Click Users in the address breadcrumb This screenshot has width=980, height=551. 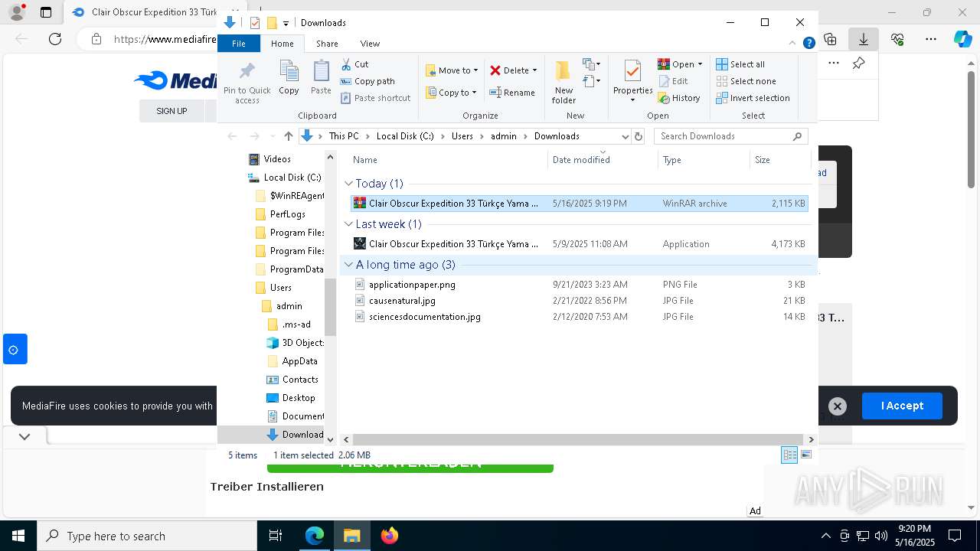click(x=462, y=136)
